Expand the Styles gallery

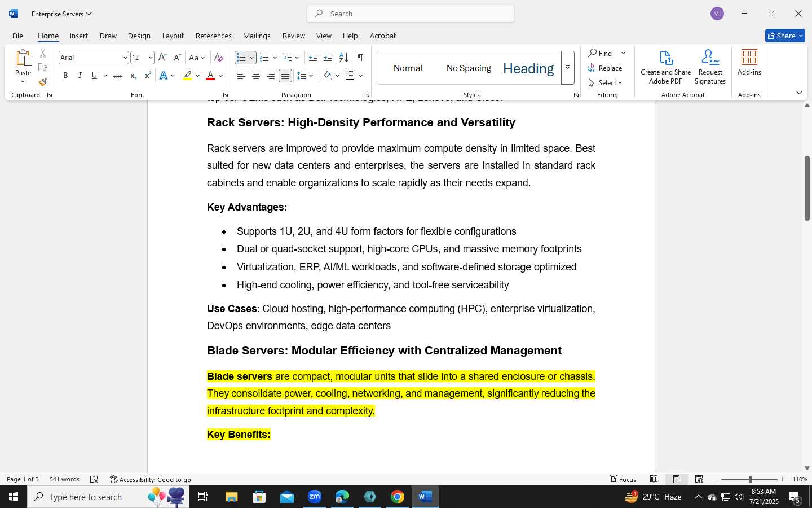567,68
